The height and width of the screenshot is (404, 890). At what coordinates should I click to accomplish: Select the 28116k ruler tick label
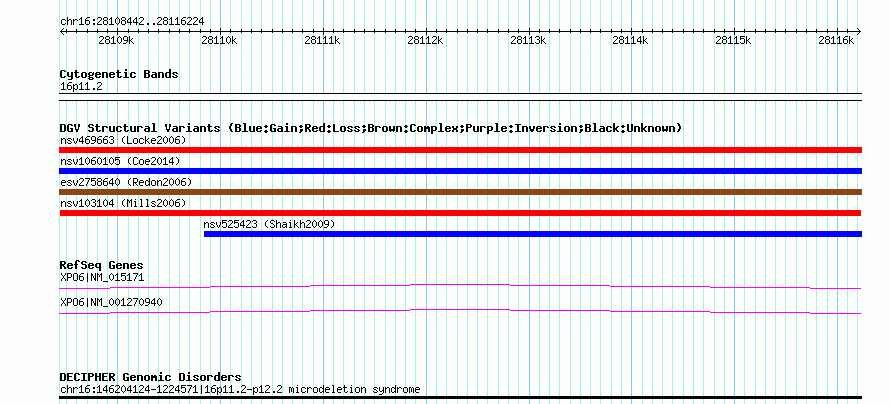pyautogui.click(x=836, y=40)
